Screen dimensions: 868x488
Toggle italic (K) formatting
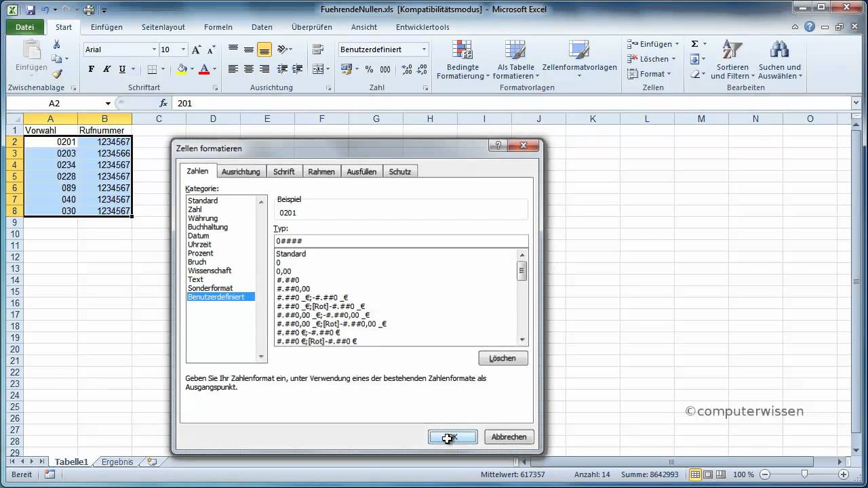pyautogui.click(x=106, y=69)
